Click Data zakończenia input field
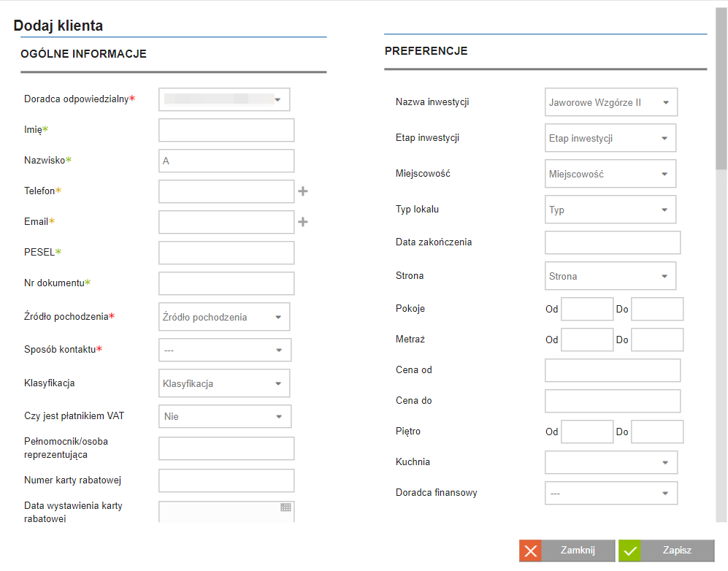Viewport: 728px width, 571px height. (613, 242)
